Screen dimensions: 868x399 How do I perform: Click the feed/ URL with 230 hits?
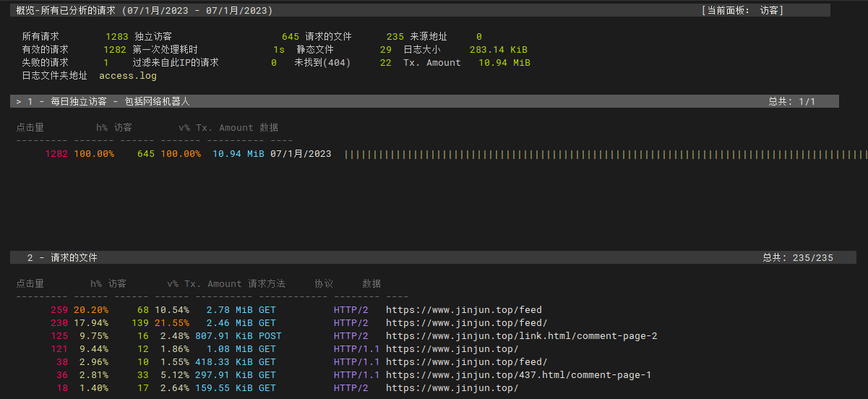466,323
